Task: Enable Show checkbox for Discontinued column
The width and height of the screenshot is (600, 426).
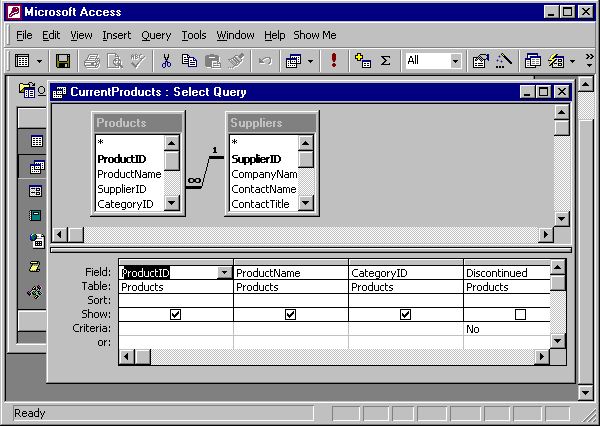Action: [x=520, y=314]
